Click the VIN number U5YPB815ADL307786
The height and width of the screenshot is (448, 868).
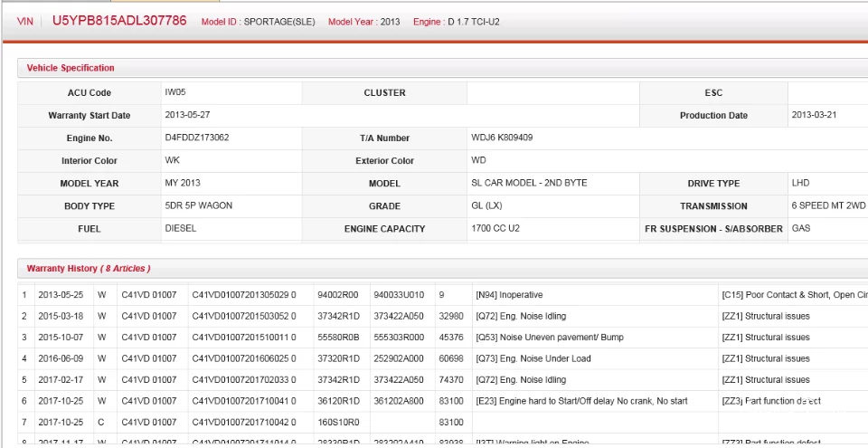(x=119, y=20)
